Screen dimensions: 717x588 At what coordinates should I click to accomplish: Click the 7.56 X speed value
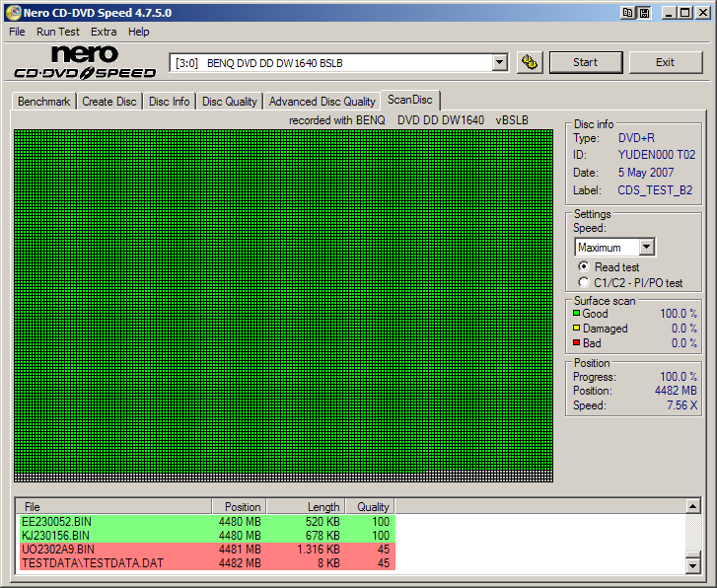[x=681, y=404]
